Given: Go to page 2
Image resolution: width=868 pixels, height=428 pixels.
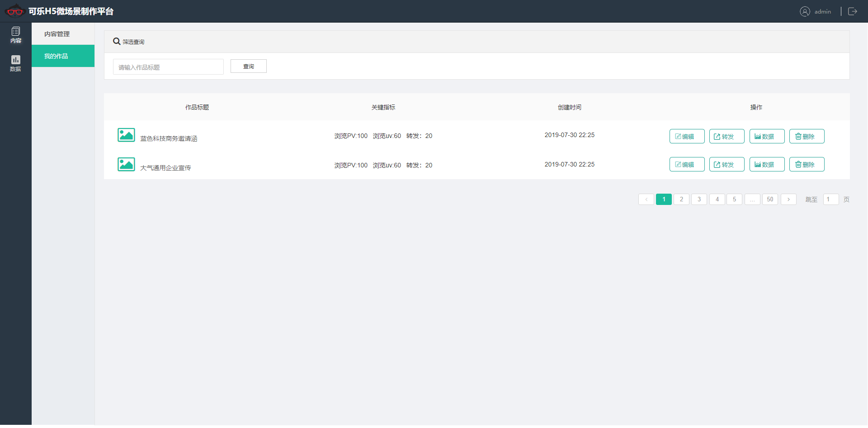Looking at the screenshot, I should coord(681,199).
